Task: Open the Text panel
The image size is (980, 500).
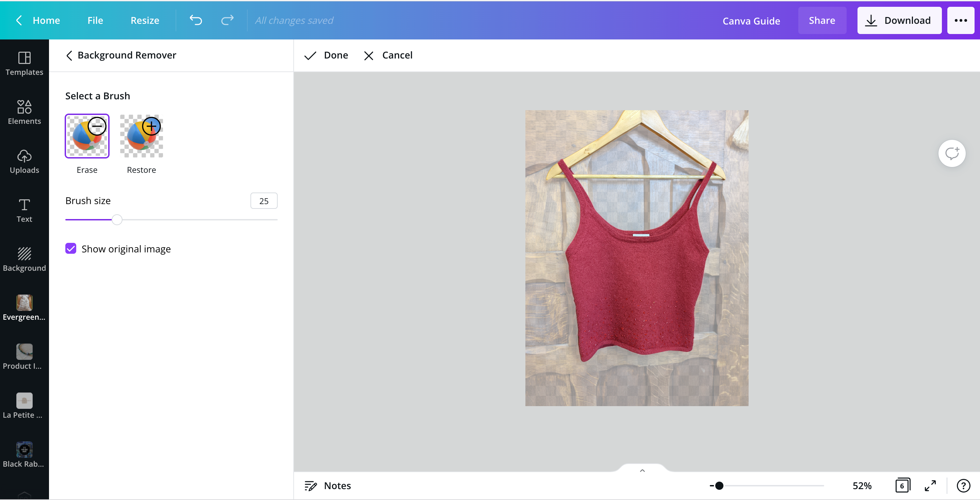Action: (x=24, y=210)
